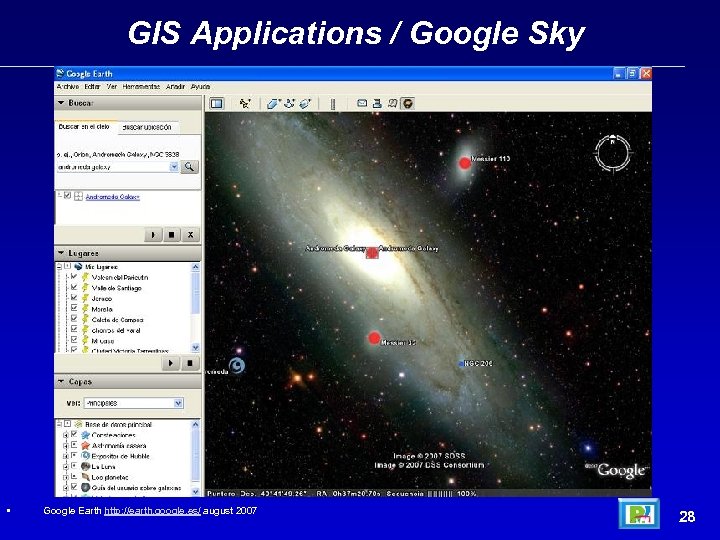Toggle the Volcán del Paricutín checkbox
The image size is (720, 540).
point(74,277)
